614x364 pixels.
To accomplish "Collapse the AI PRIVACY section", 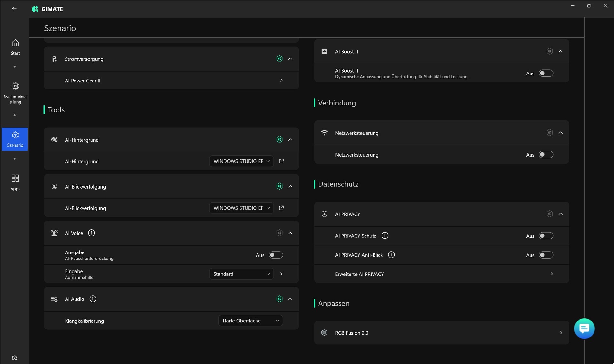I will tap(560, 214).
